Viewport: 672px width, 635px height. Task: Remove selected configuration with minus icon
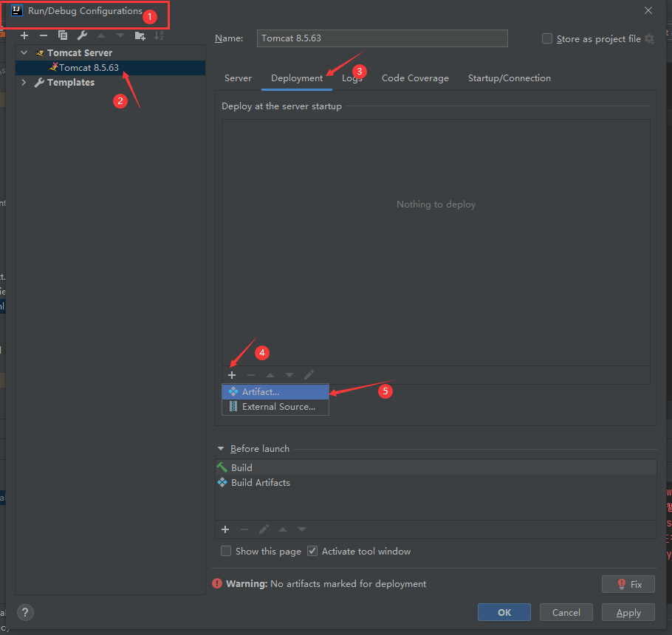[44, 35]
